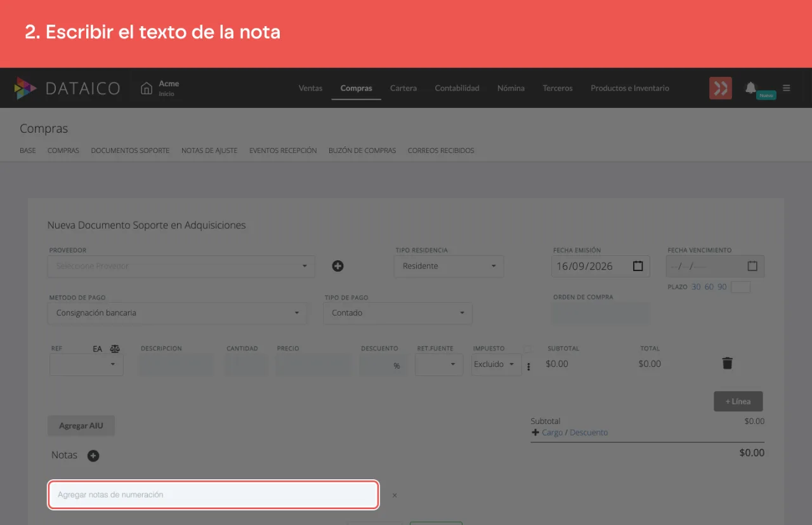Screen dimensions: 812x525
Task: Open the Metodo de Pago dropdown
Action: pyautogui.click(x=178, y=313)
